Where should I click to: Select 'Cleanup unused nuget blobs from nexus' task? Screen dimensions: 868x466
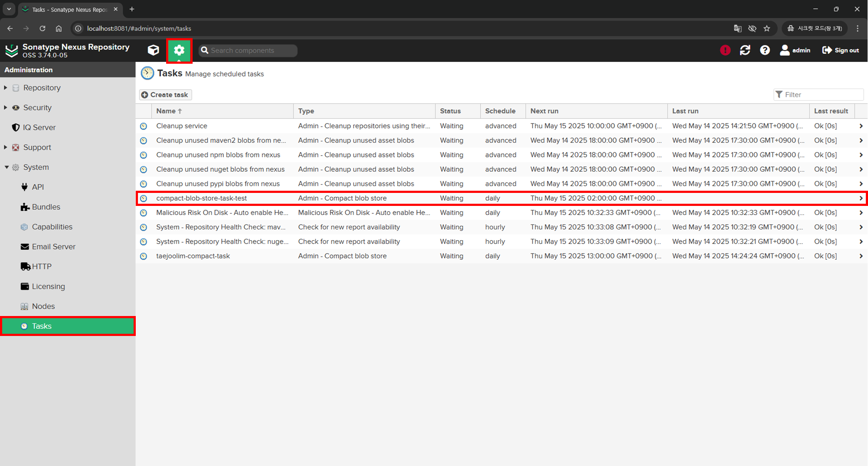tap(220, 169)
